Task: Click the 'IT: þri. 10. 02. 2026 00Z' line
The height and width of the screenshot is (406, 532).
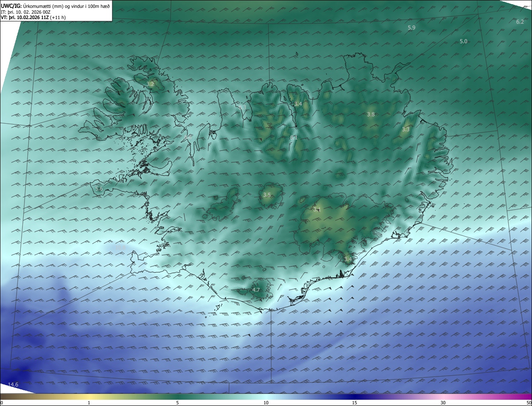Action: [26, 12]
